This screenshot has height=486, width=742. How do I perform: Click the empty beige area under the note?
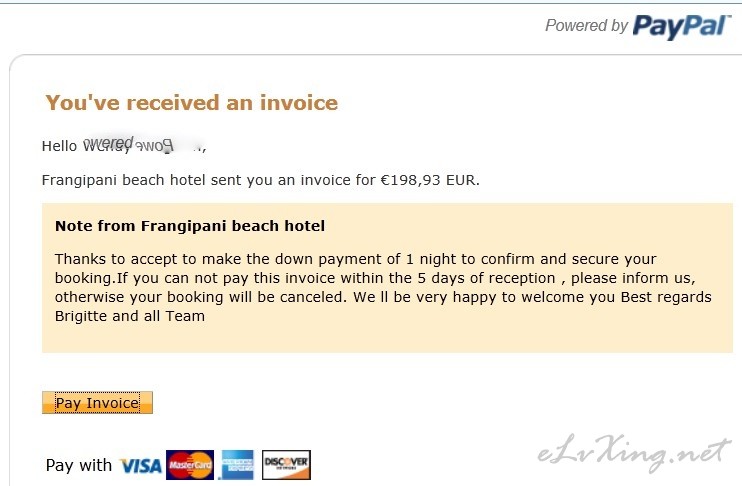(387, 338)
